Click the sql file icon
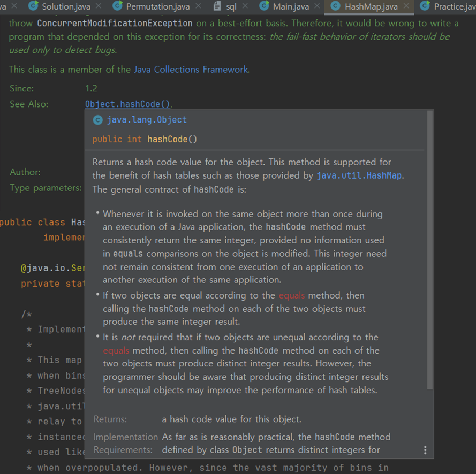Viewport: 476px width, 474px height. coord(217,6)
